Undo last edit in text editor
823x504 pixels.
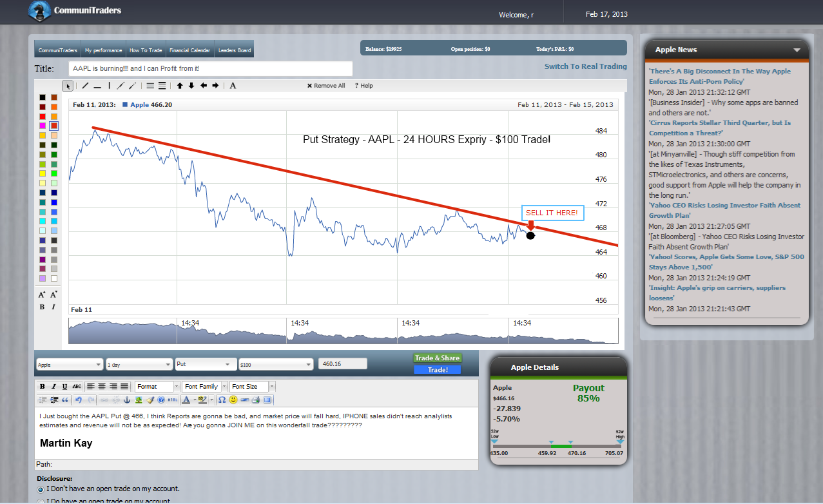click(78, 400)
